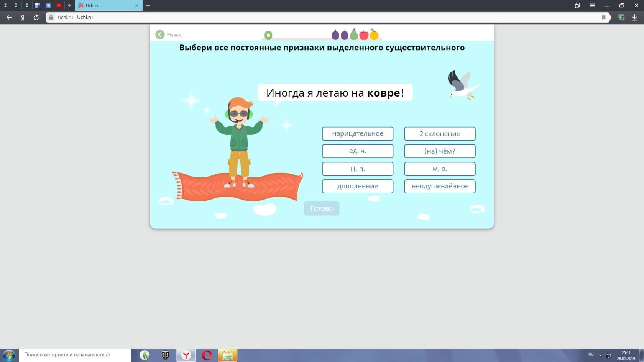Select the 'м. р.' answer option
Viewport: 644px width, 362px height.
(x=439, y=169)
